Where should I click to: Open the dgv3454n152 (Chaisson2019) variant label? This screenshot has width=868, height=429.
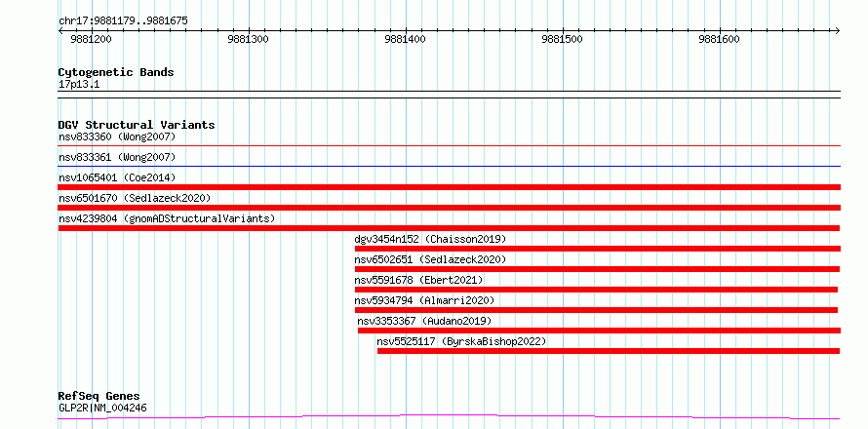tap(430, 239)
